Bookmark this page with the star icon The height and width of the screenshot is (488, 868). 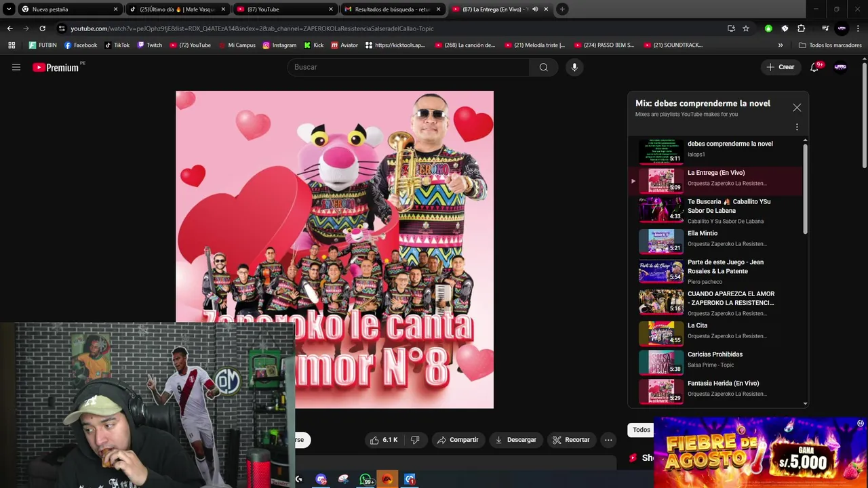[x=746, y=28]
